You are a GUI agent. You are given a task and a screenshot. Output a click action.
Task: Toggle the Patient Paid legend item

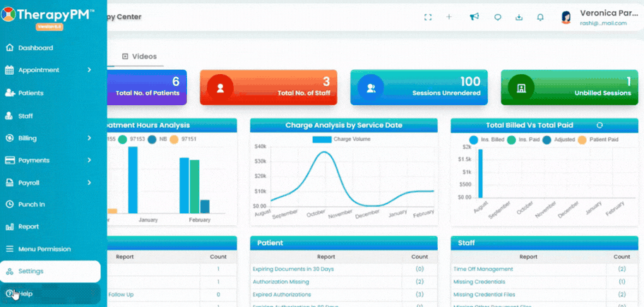[x=598, y=140]
